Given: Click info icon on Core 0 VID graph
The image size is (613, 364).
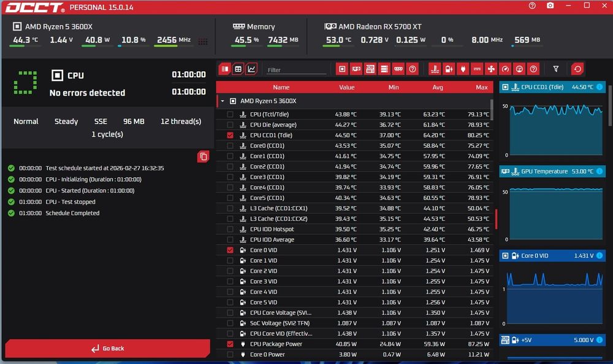Looking at the screenshot, I should click(600, 256).
